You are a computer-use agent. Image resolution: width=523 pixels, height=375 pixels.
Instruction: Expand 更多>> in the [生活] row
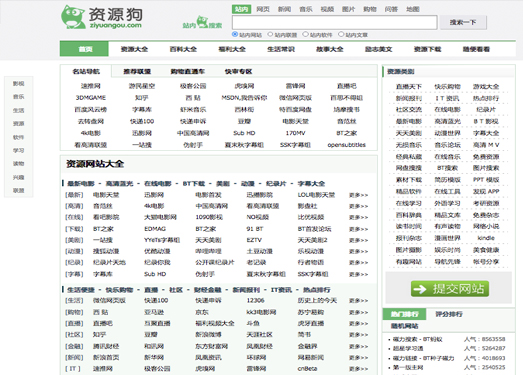coord(358,301)
